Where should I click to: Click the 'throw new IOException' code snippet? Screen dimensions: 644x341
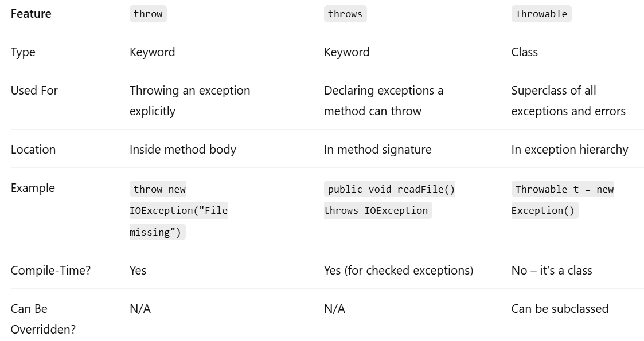click(x=178, y=210)
